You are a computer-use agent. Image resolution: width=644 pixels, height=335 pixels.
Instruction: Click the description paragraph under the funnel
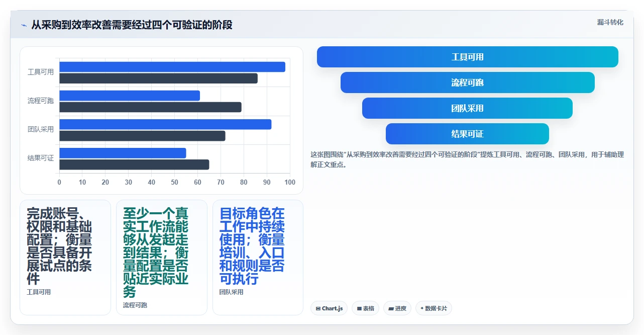tap(467, 159)
